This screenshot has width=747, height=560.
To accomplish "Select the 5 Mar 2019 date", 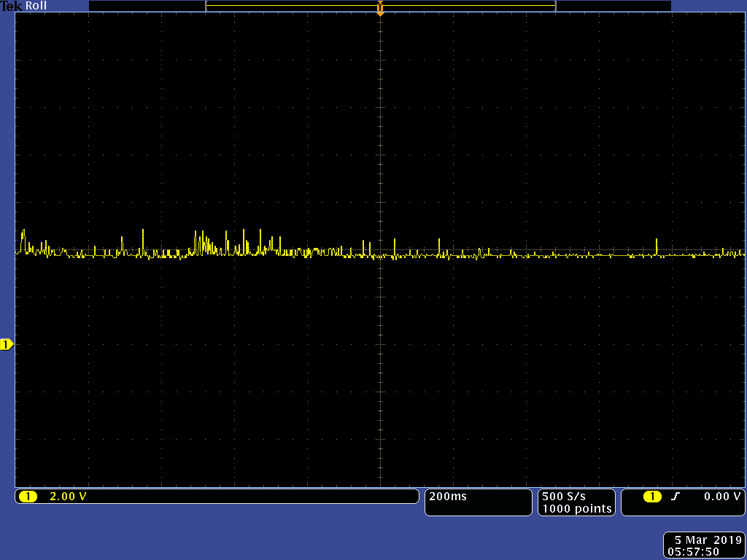I will 708,540.
